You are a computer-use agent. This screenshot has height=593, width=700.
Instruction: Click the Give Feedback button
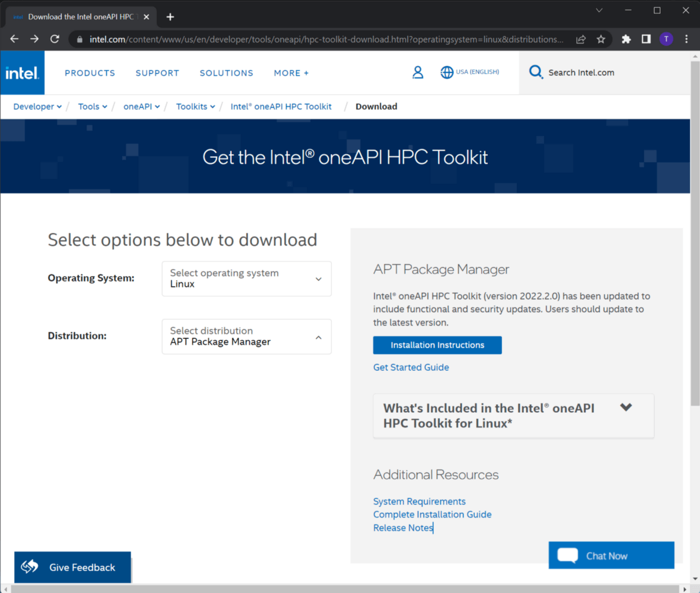[73, 567]
